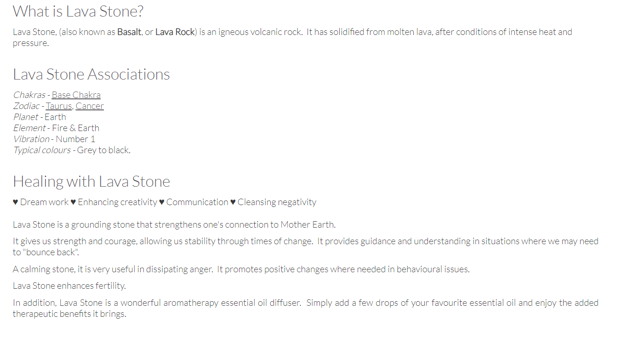Open the Taurus zodiac link
The height and width of the screenshot is (338, 644).
point(59,106)
